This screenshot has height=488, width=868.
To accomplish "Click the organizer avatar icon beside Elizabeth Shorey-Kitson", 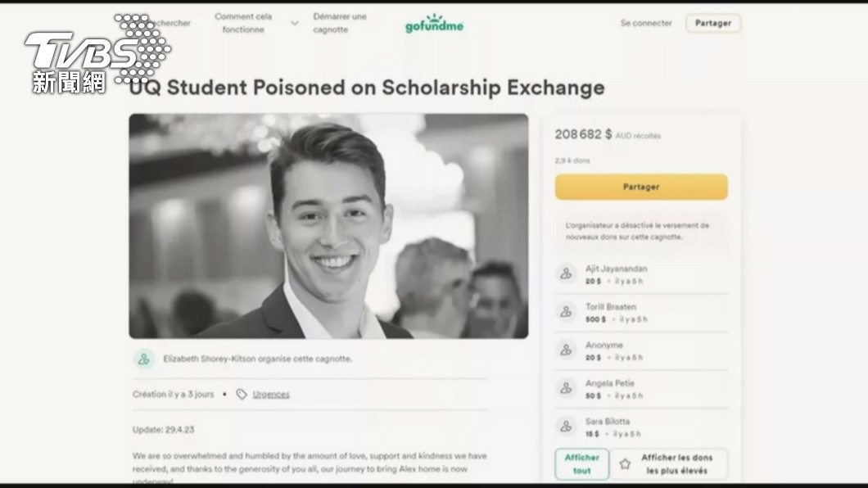I will tap(144, 359).
